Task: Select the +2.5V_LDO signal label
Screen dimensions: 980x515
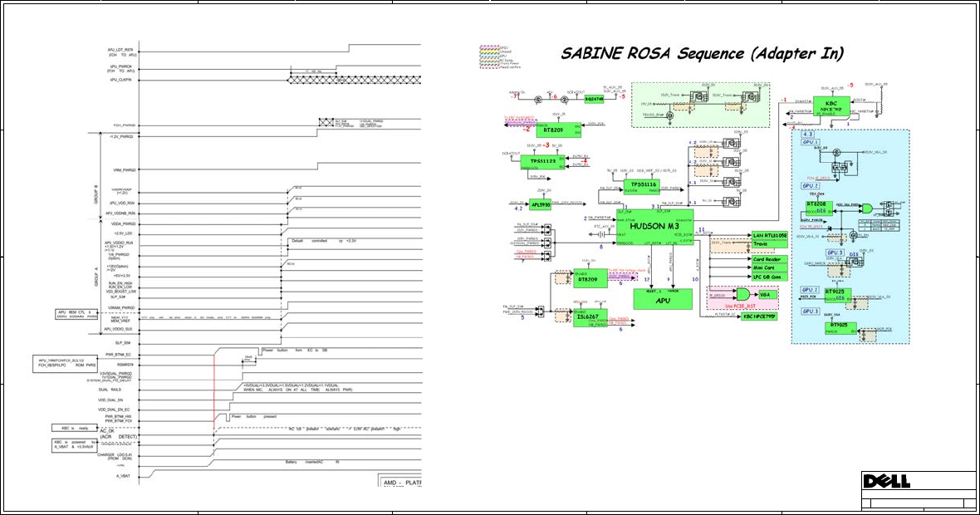Action: tap(125, 233)
